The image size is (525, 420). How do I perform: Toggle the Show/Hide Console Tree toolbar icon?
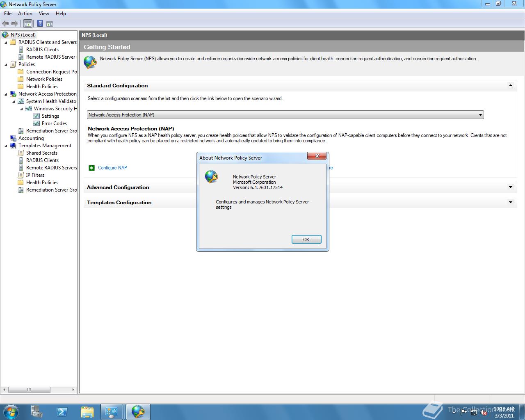coord(27,24)
